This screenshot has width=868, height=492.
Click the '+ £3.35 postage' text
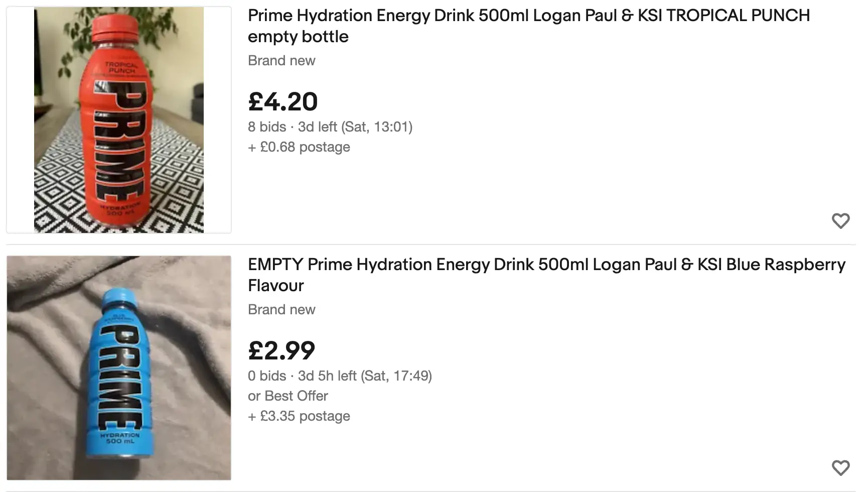299,416
